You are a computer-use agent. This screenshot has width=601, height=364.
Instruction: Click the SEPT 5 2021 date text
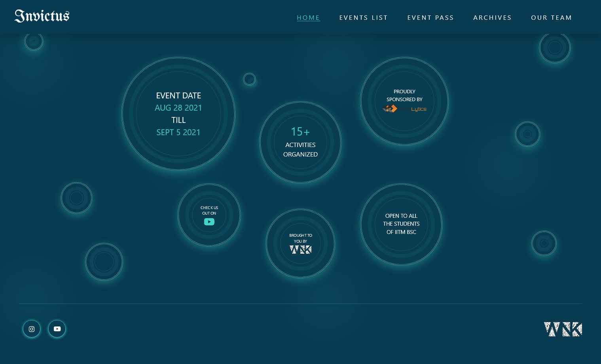pyautogui.click(x=178, y=132)
